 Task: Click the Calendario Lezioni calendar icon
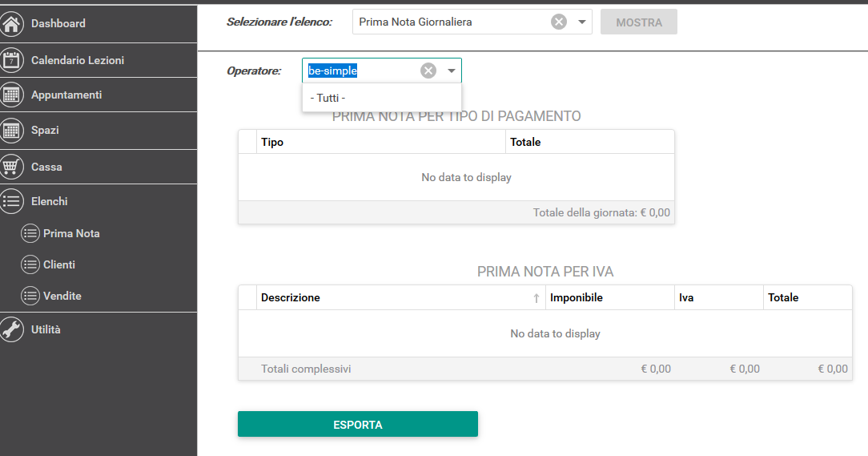point(11,60)
